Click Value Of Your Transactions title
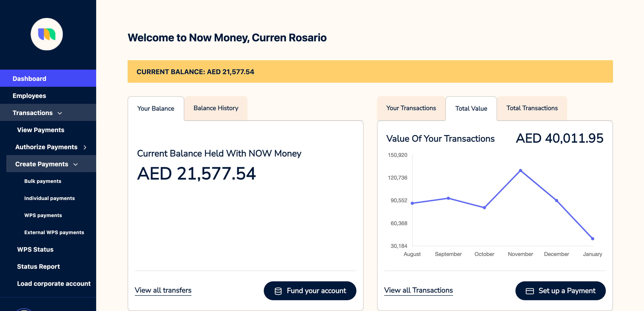The image size is (644, 311). (x=440, y=138)
